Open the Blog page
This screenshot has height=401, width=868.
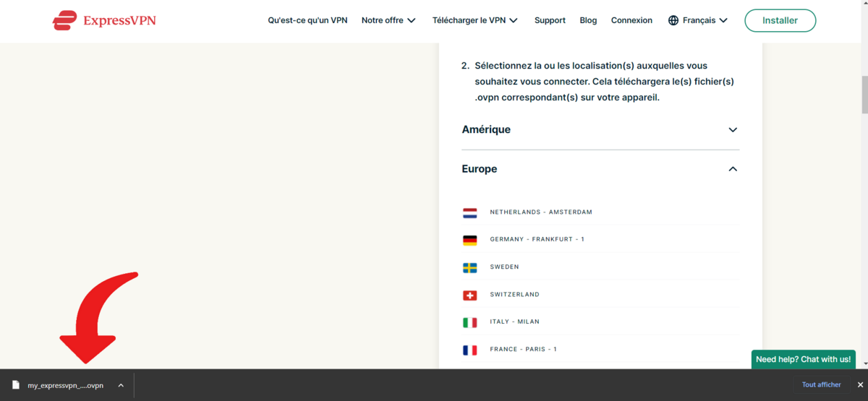click(x=588, y=20)
